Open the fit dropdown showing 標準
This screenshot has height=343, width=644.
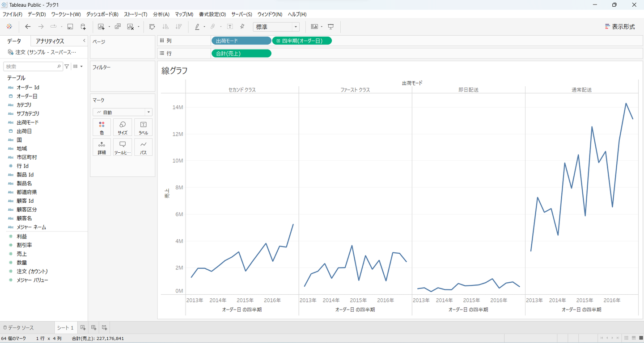click(276, 27)
